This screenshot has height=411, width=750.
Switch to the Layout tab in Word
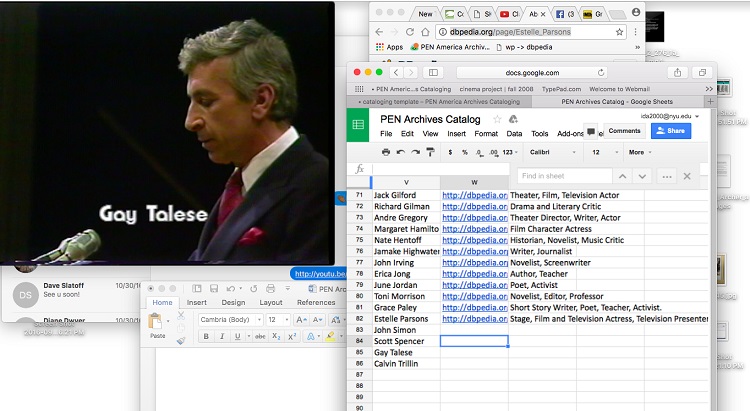click(271, 302)
